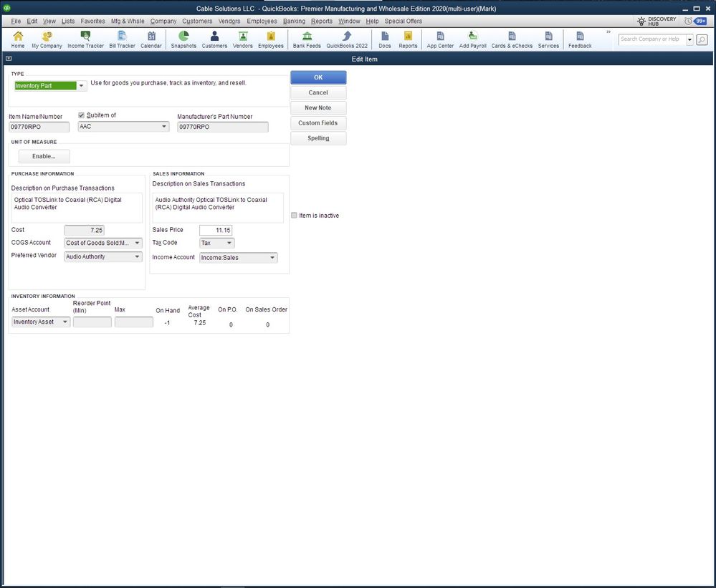Open Services icon

[548, 39]
